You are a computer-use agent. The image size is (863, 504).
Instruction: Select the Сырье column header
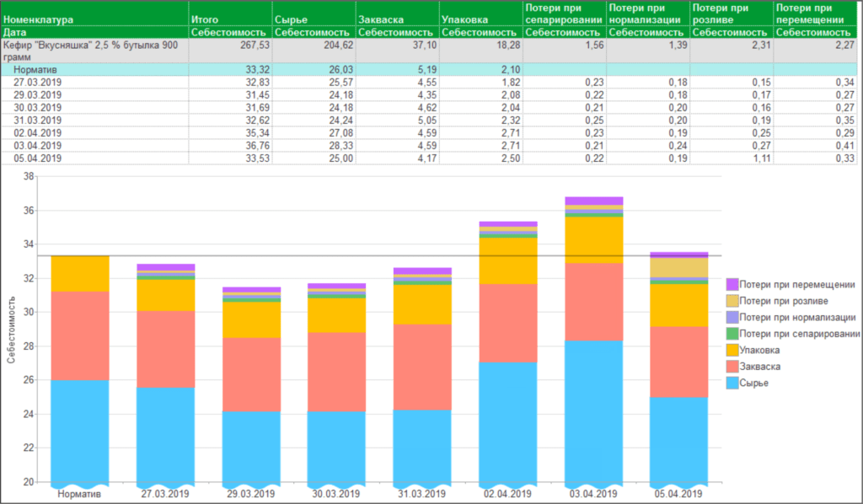click(314, 13)
